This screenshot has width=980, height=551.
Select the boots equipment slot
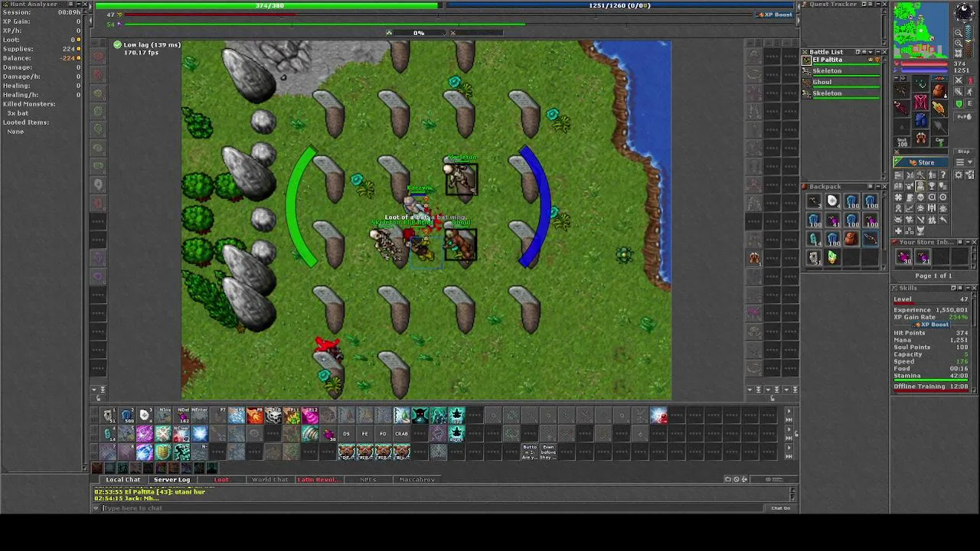(x=920, y=138)
